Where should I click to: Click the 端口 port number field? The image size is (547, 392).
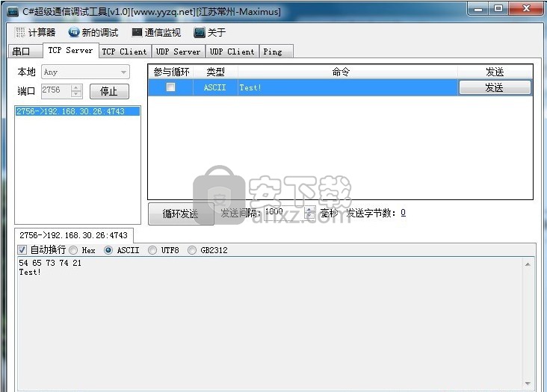pyautogui.click(x=56, y=90)
